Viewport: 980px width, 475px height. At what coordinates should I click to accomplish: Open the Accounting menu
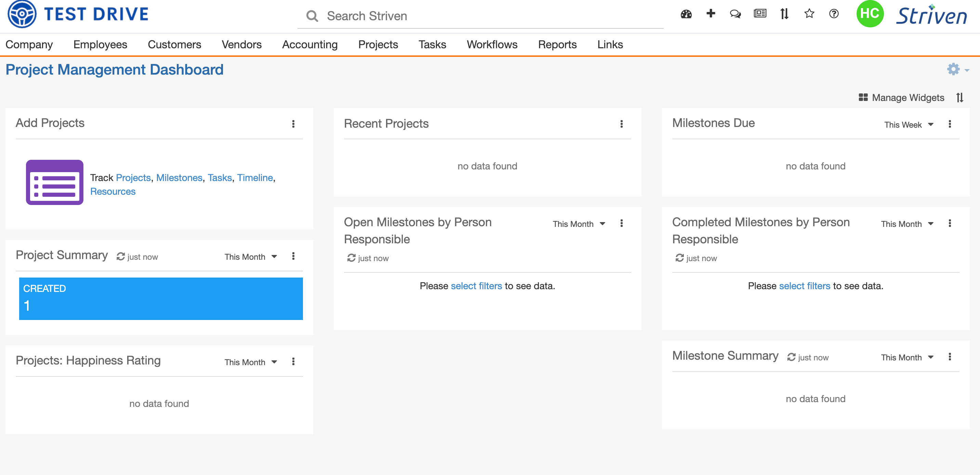310,44
